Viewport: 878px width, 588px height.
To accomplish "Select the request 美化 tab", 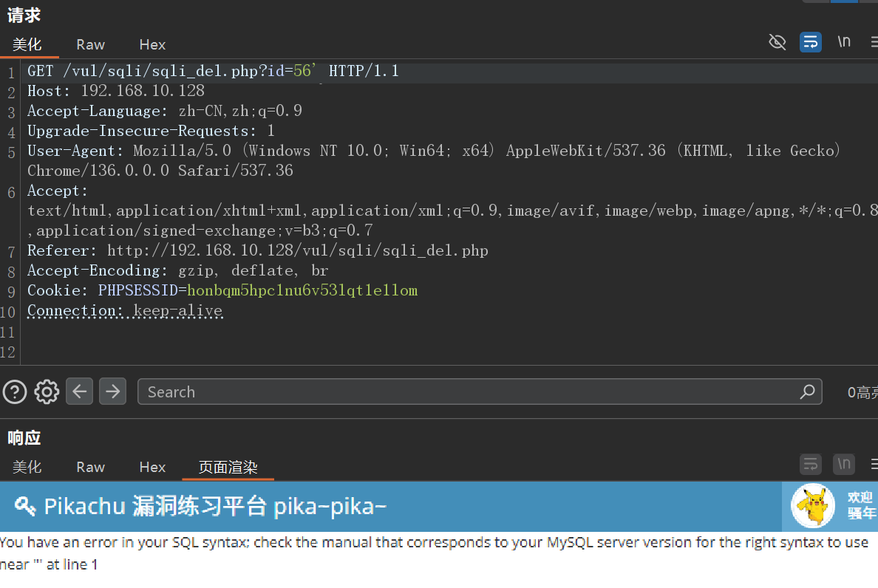I will point(27,45).
